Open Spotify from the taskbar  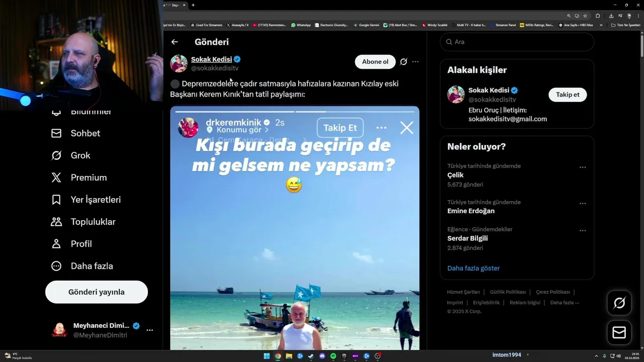click(333, 356)
